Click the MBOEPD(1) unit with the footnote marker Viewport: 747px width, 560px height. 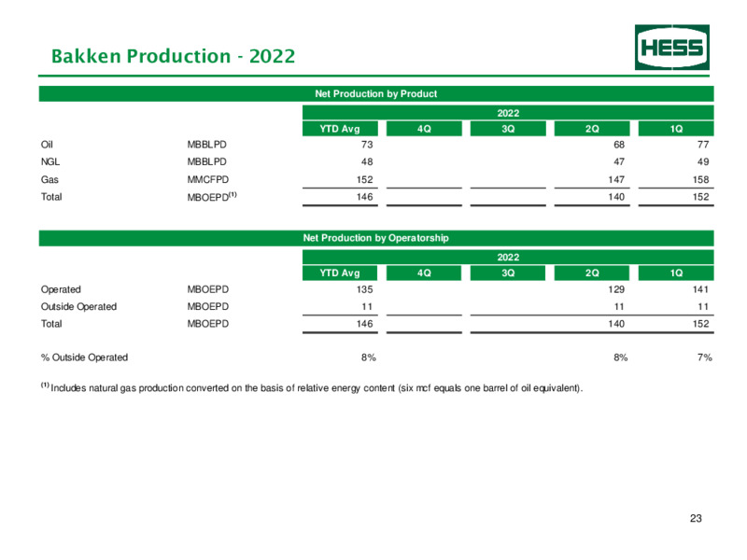click(x=212, y=197)
